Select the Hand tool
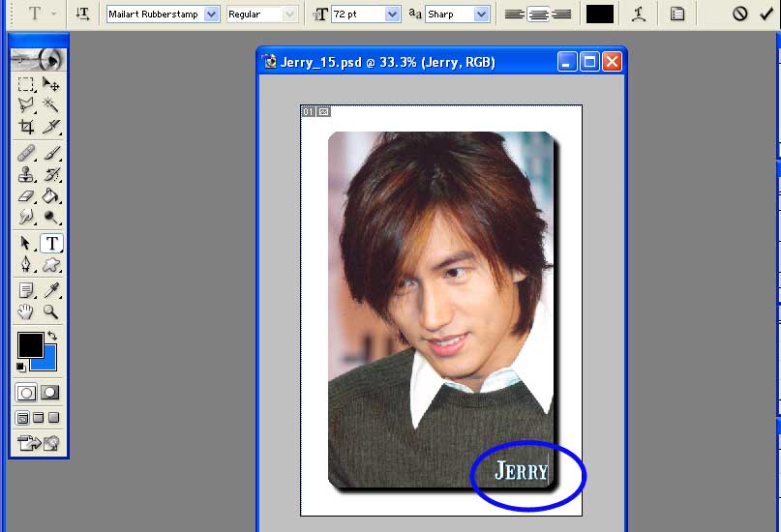 point(26,311)
